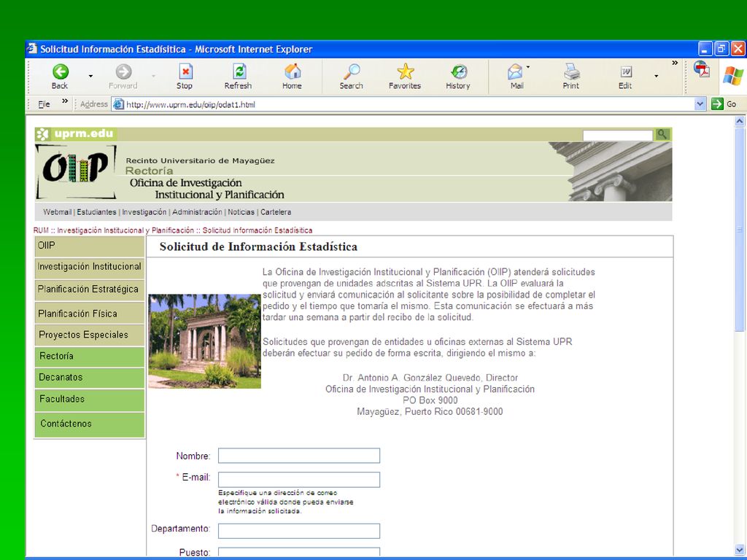This screenshot has width=747, height=560.
Task: Click the OIIP logo image
Action: point(76,171)
